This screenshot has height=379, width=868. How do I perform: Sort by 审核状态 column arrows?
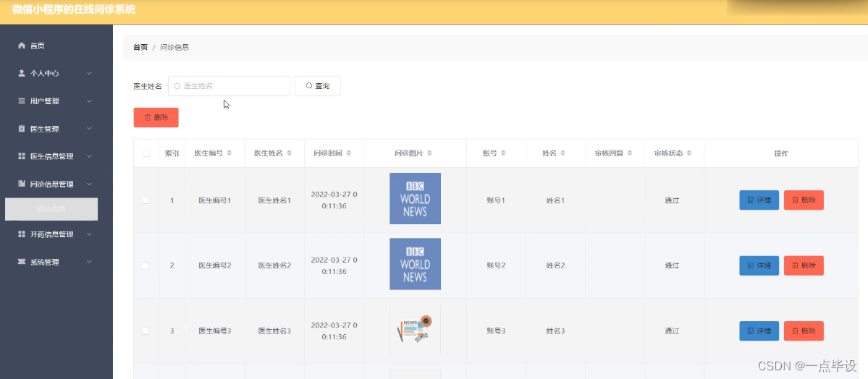(688, 153)
